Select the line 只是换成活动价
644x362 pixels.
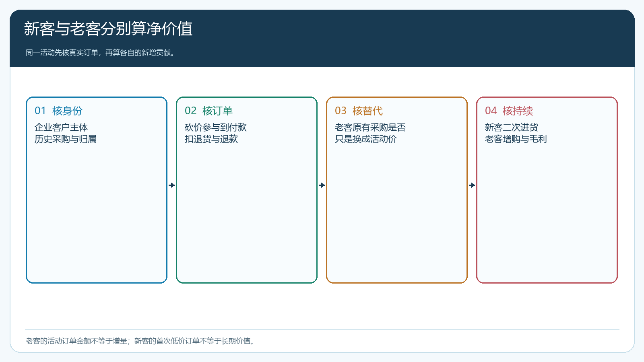click(366, 139)
